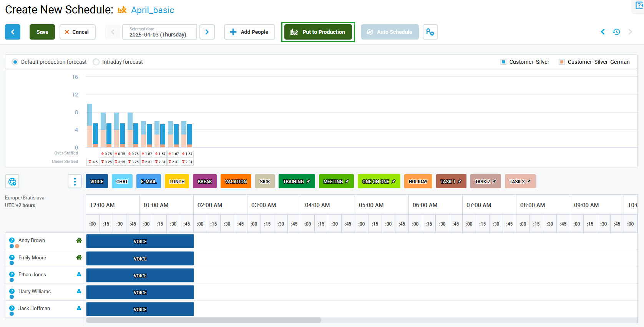Click the horizontal timeline scrollbar

tap(204, 320)
